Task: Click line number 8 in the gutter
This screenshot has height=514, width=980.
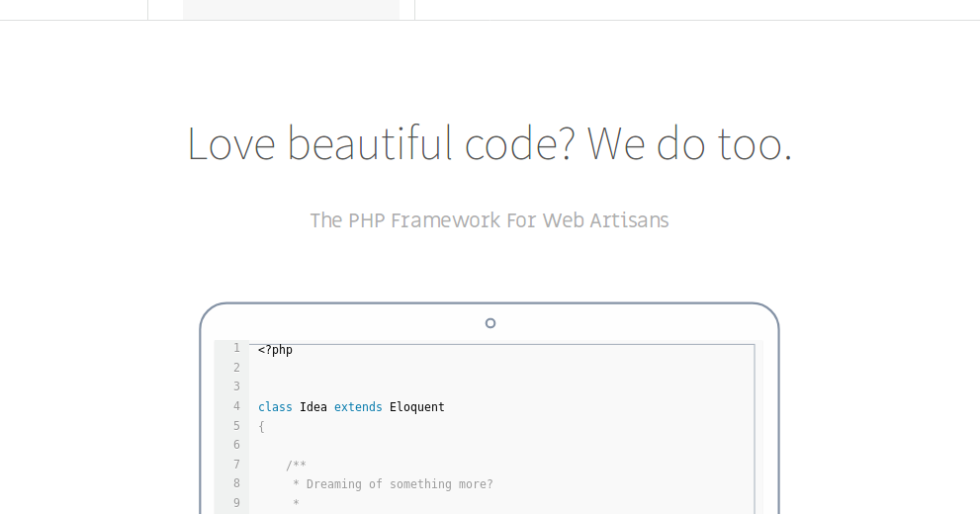Action: [x=236, y=483]
